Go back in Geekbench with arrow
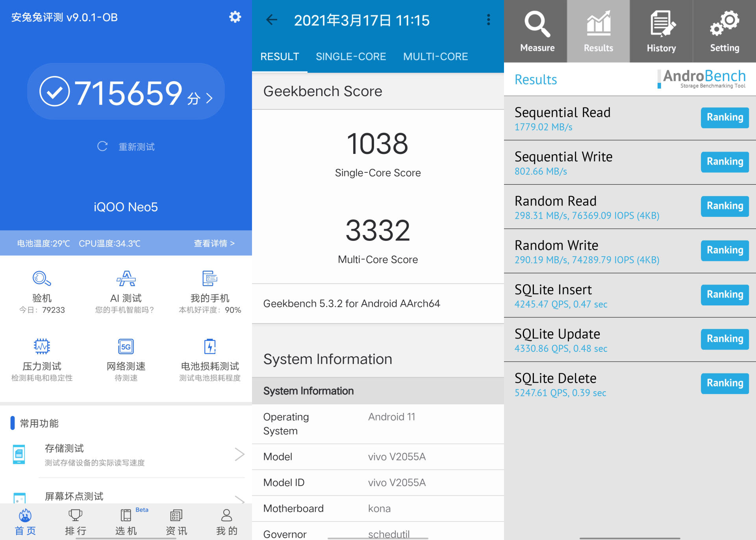Viewport: 756px width, 540px height. pos(272,20)
